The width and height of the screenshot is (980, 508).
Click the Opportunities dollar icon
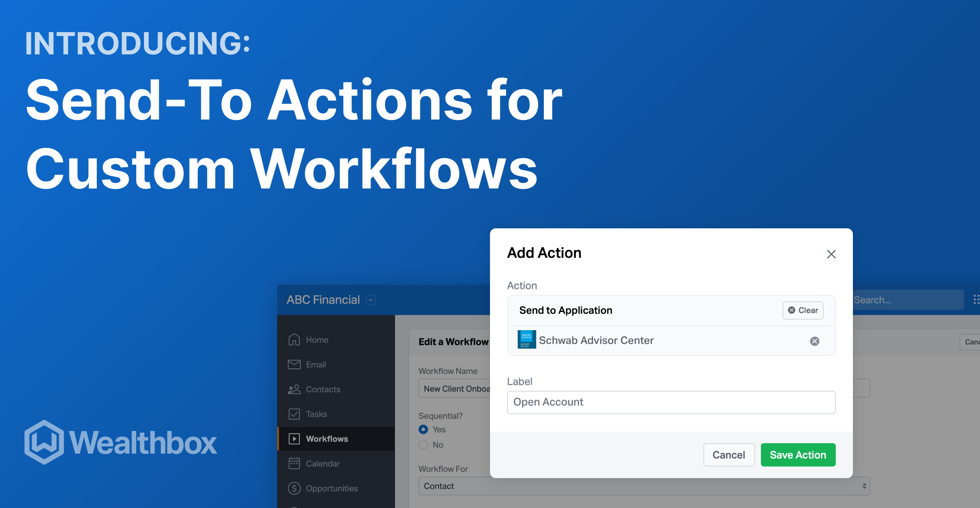pos(294,488)
